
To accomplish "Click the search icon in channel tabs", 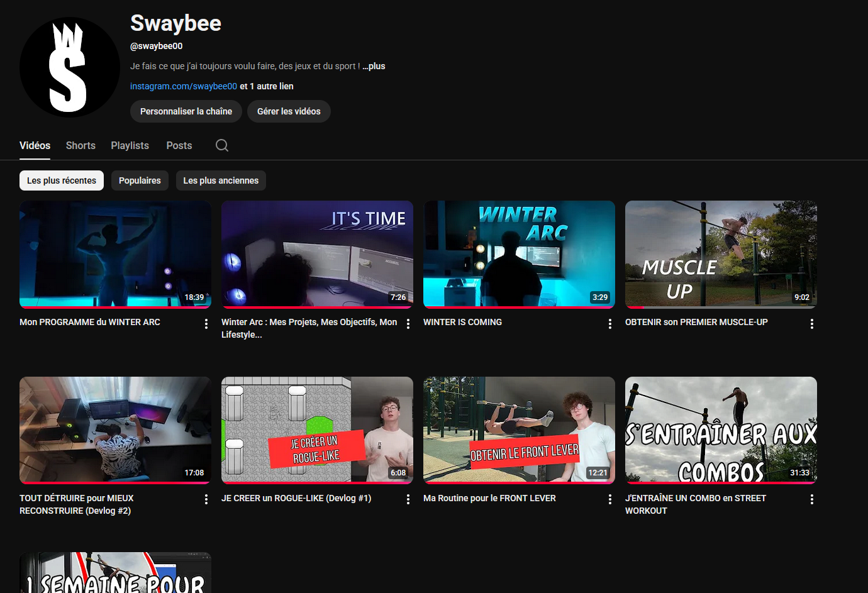I will click(222, 145).
